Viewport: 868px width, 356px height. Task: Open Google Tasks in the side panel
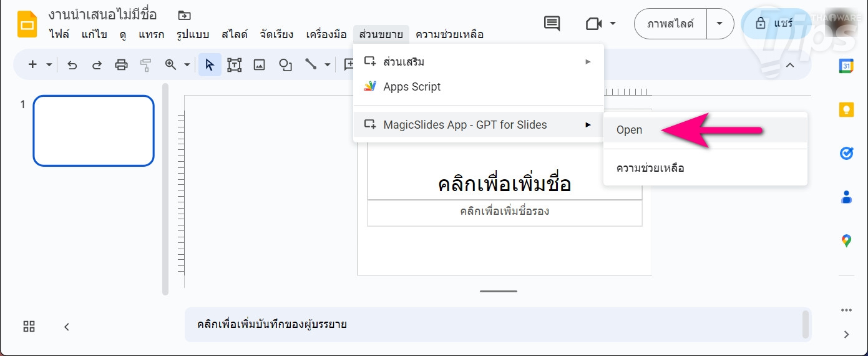tap(846, 154)
